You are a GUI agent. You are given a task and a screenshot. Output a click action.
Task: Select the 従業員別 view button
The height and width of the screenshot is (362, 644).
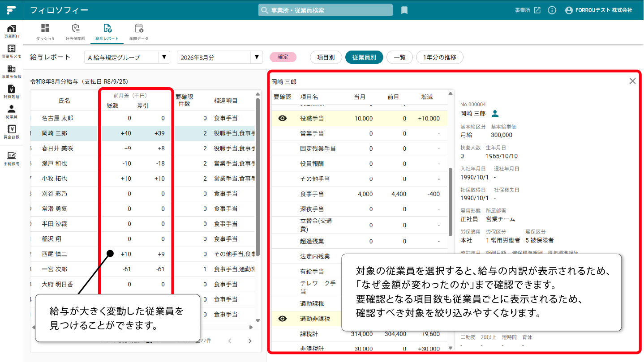[x=364, y=57]
